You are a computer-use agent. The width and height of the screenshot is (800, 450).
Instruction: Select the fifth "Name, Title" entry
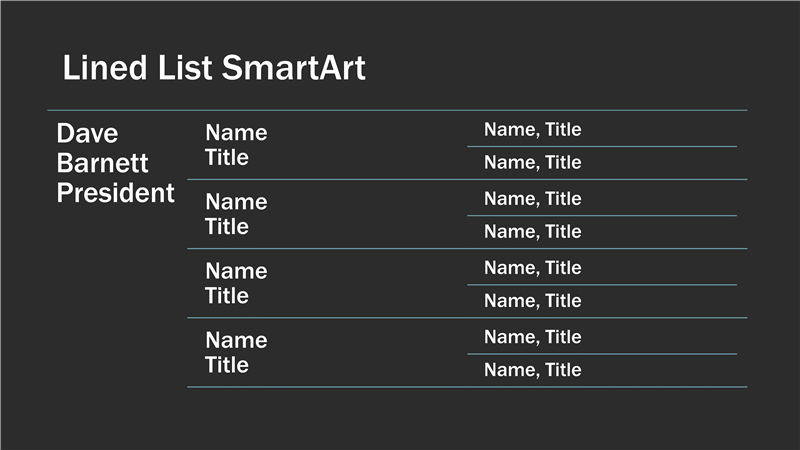point(533,268)
